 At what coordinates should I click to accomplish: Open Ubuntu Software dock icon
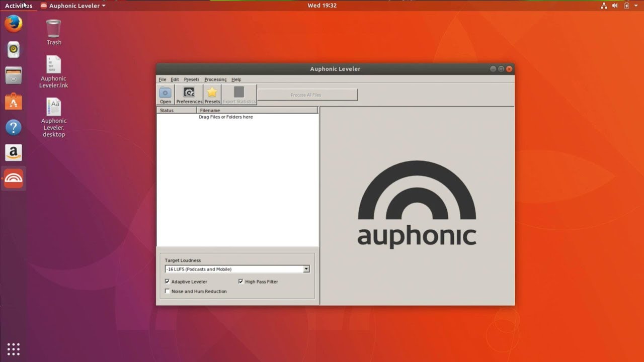coord(14,102)
